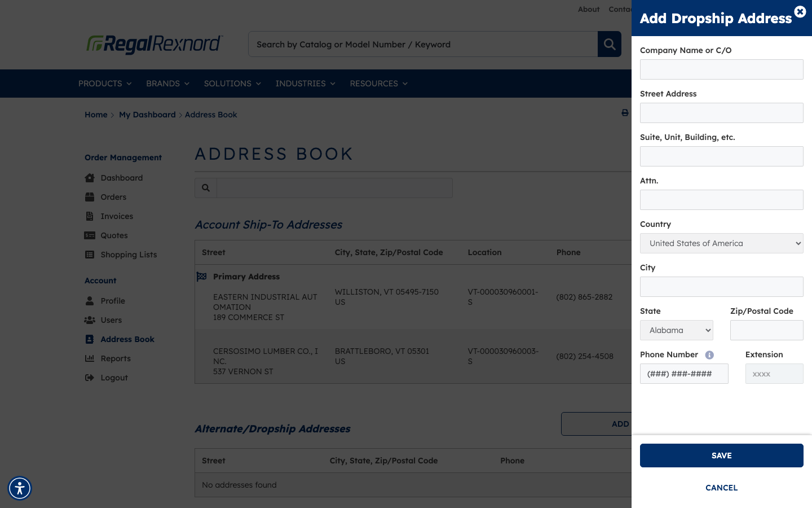
Task: Click the BRATTLEBORO, VT 05301 cell
Action: point(382,356)
